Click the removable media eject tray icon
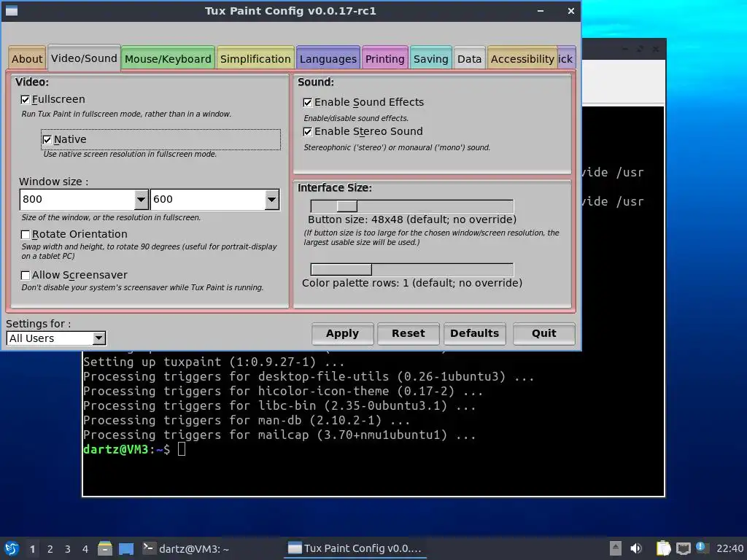The height and width of the screenshot is (560, 747). click(x=616, y=548)
